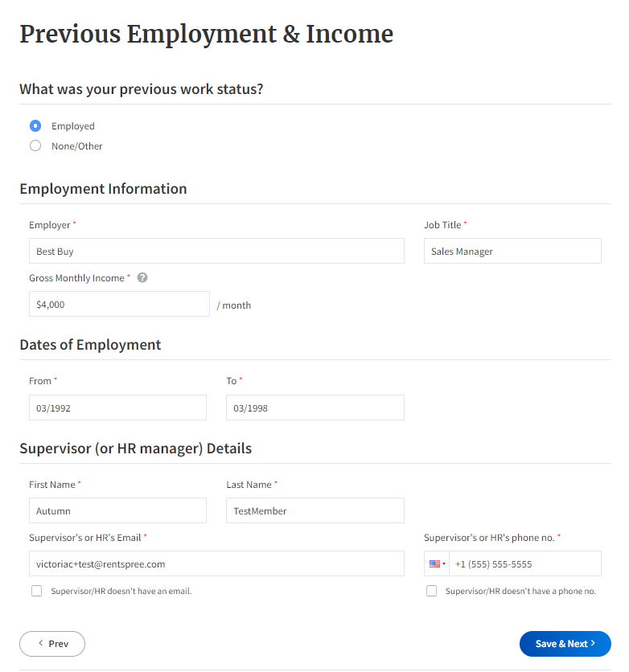Enable Supervisor/HR doesn't have an email
Image resolution: width=629 pixels, height=672 pixels.
[x=36, y=591]
